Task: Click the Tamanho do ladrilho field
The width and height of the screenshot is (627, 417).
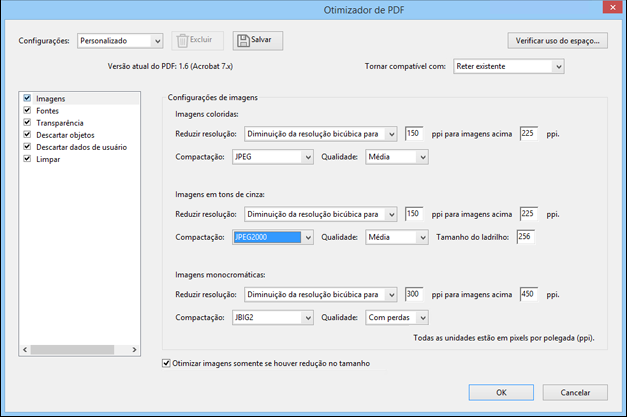Action: click(x=525, y=237)
